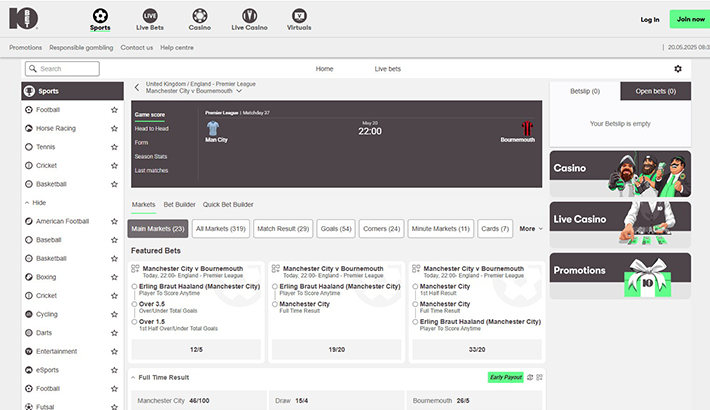Click the Join now button
Screen dimensions: 710x410
[x=690, y=19]
